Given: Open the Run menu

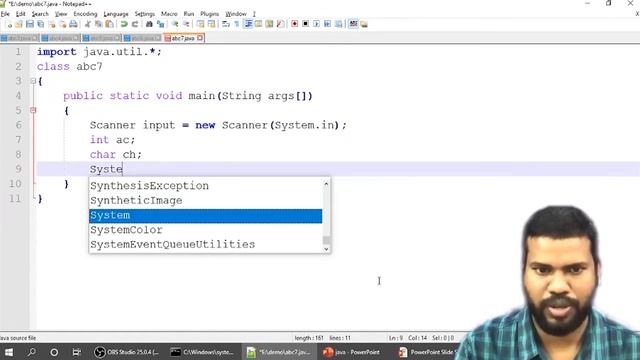Looking at the screenshot, I should (189, 14).
